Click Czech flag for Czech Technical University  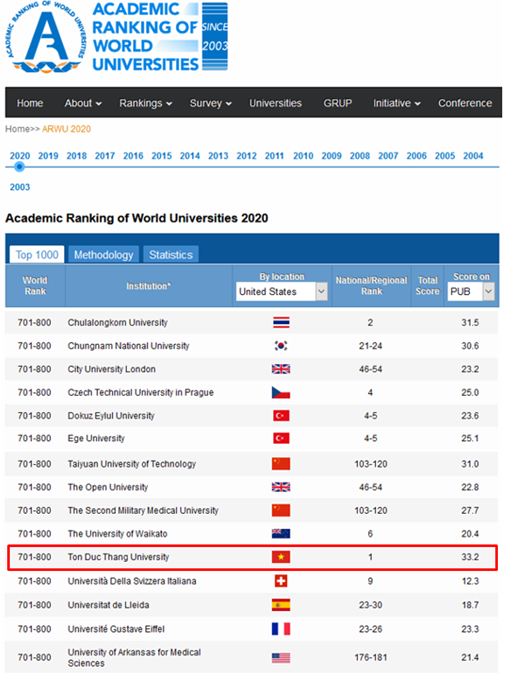pos(281,392)
